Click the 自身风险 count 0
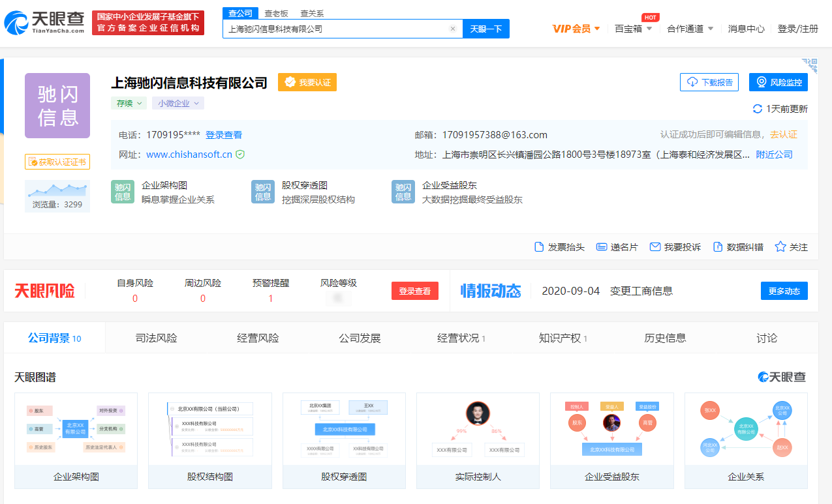 pos(135,299)
